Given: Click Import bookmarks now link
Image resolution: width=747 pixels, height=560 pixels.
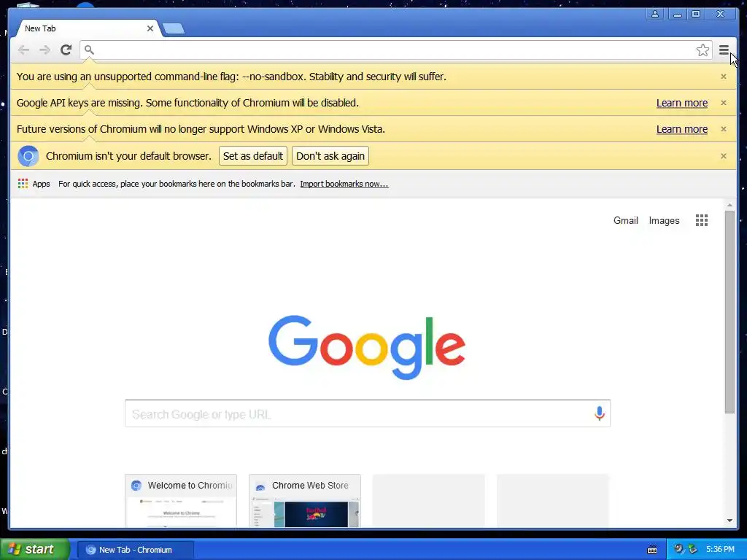Looking at the screenshot, I should (x=344, y=184).
